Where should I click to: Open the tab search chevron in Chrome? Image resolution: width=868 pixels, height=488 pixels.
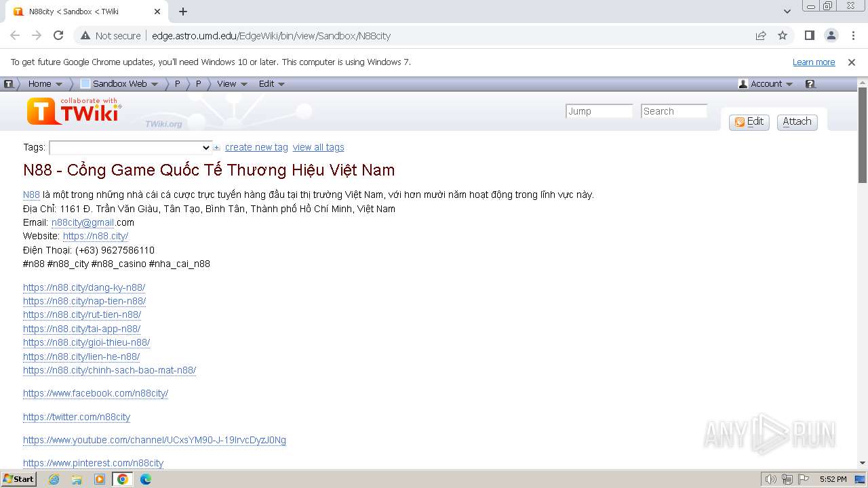pyautogui.click(x=787, y=12)
